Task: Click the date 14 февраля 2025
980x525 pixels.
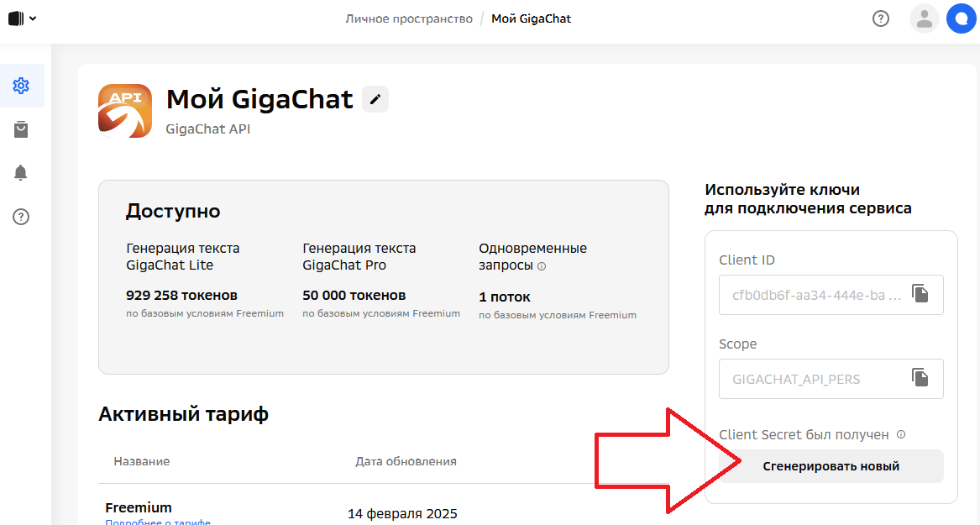Action: tap(402, 514)
